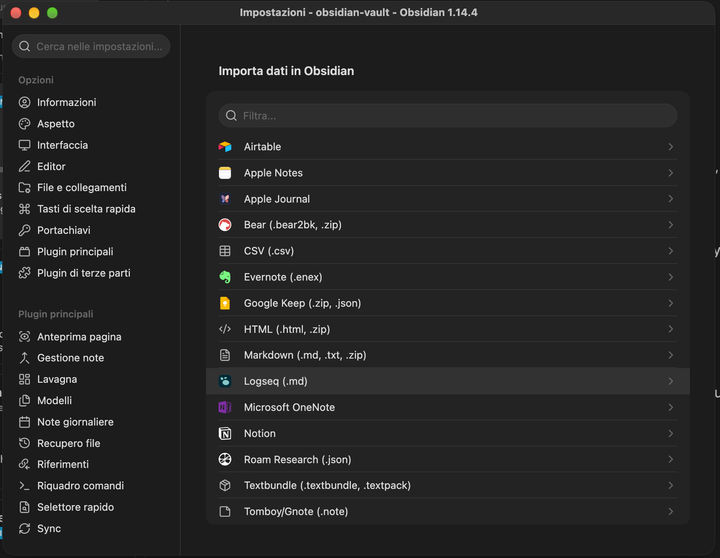Expand the Airtable row chevron
The width and height of the screenshot is (720, 558).
(670, 147)
